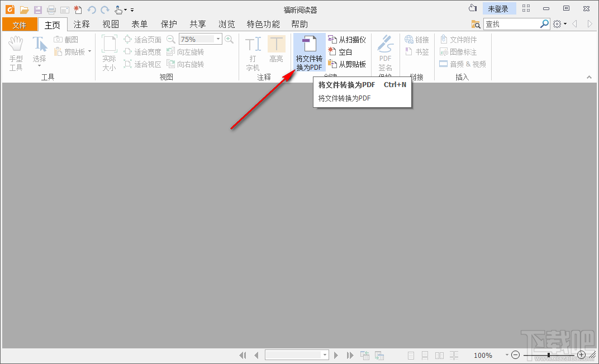Open the PDF 签名 signature tool
The width and height of the screenshot is (599, 364).
[385, 51]
